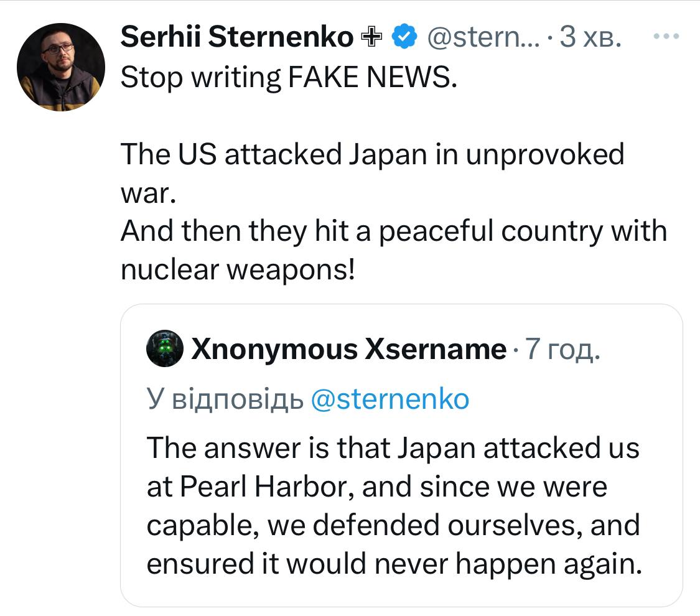Click the "capable, we defended ourselves" line
This screenshot has height=616, width=700.
pyautogui.click(x=393, y=525)
